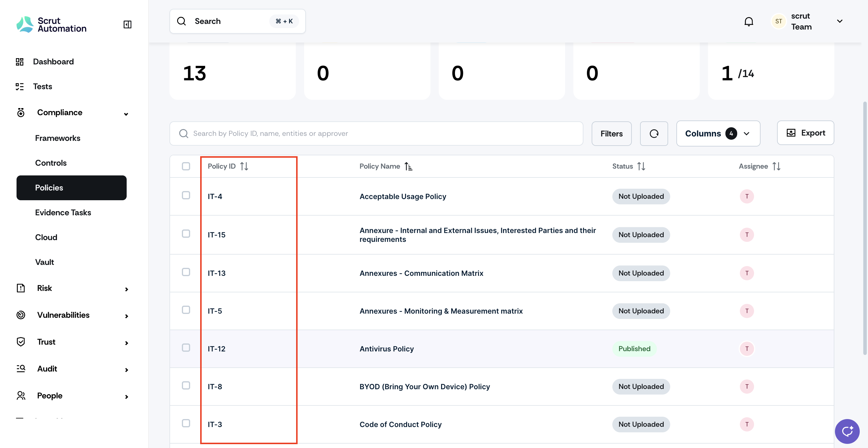Click the Export button
Image resolution: width=868 pixels, height=448 pixels.
pos(805,133)
